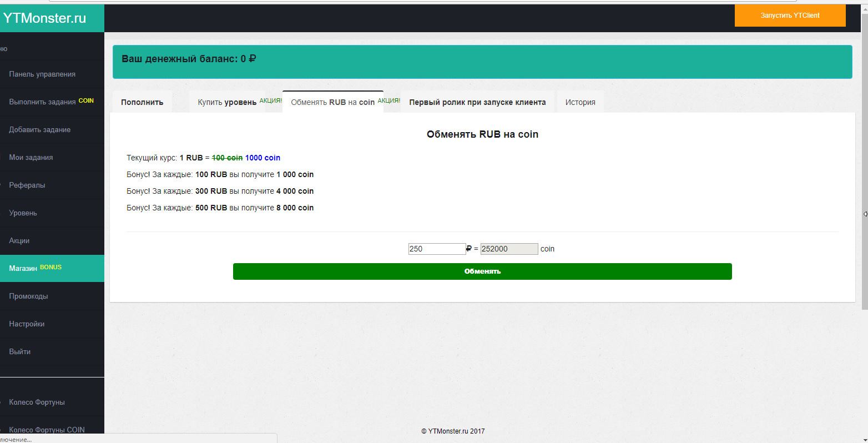Click the coin result field showing 252000
The width and height of the screenshot is (868, 443).
point(509,249)
